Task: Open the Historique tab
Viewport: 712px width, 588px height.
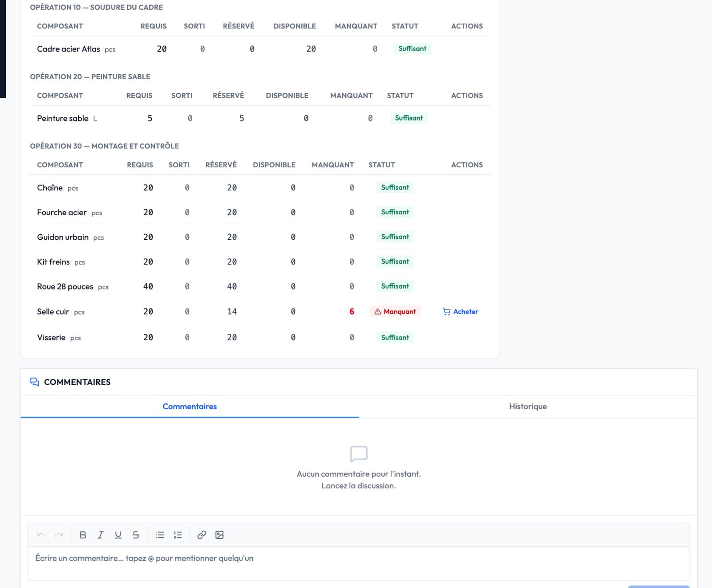Action: pyautogui.click(x=528, y=407)
